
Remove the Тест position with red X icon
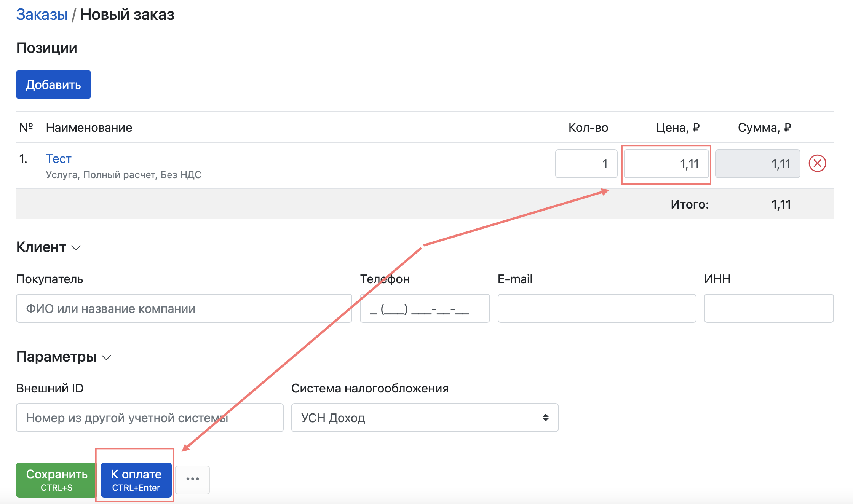tap(817, 164)
